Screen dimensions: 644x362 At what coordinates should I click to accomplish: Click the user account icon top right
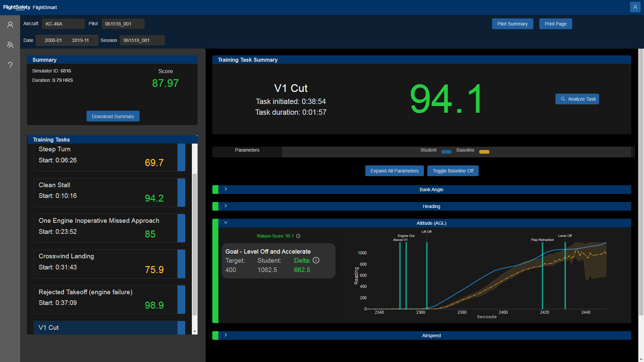pos(635,7)
